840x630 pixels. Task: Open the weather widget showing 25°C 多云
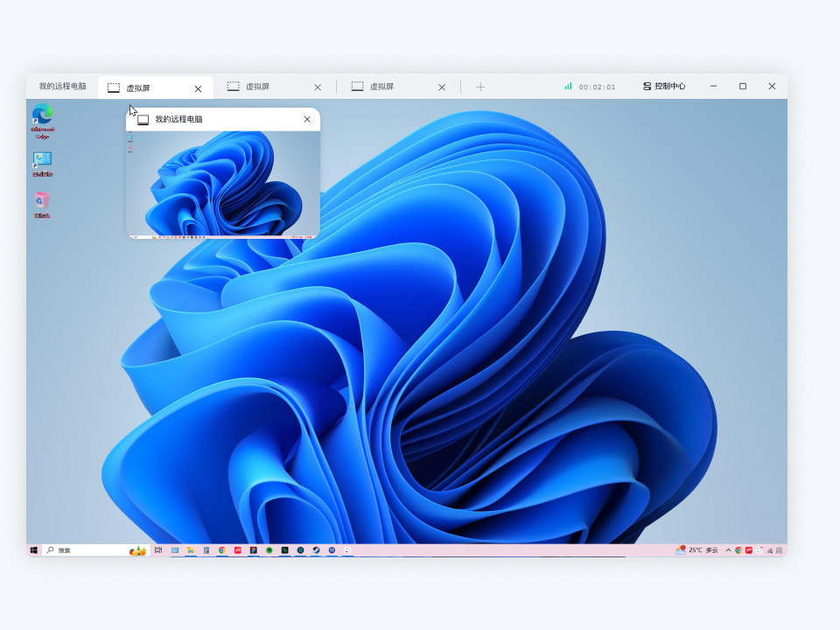click(697, 550)
